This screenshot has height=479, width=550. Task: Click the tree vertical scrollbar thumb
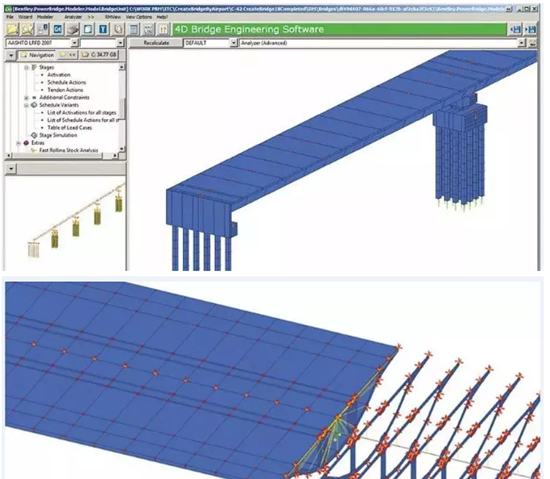(x=122, y=109)
